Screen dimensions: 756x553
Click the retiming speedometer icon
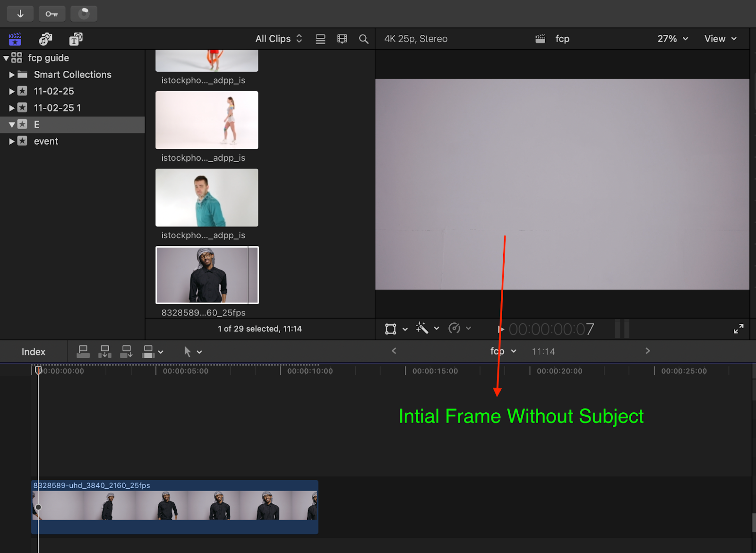click(x=454, y=328)
